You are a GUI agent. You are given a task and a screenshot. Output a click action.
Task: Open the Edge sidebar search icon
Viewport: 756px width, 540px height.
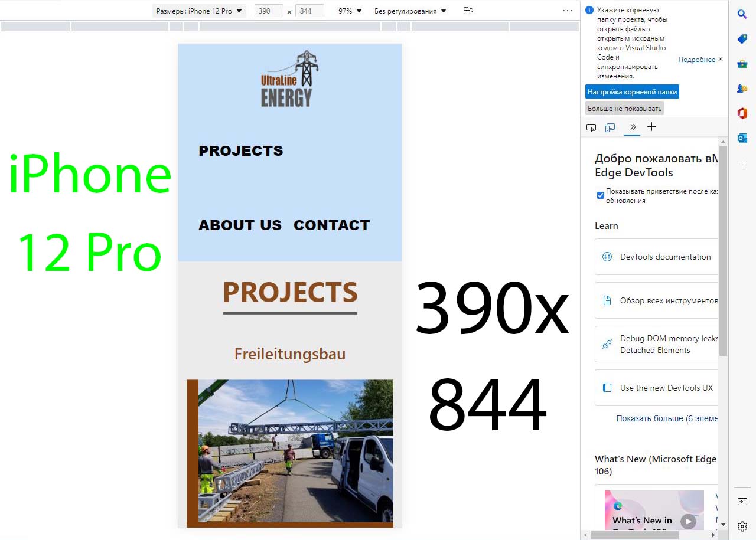click(742, 14)
